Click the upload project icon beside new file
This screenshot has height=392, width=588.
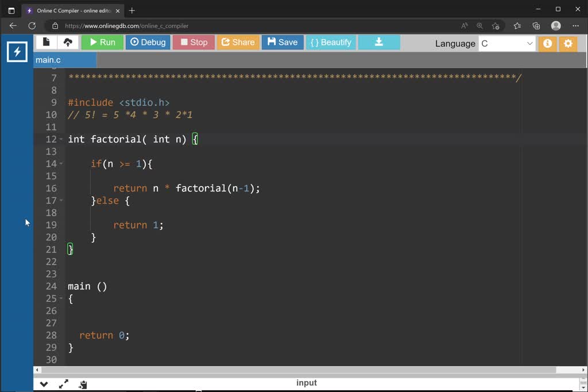point(68,41)
